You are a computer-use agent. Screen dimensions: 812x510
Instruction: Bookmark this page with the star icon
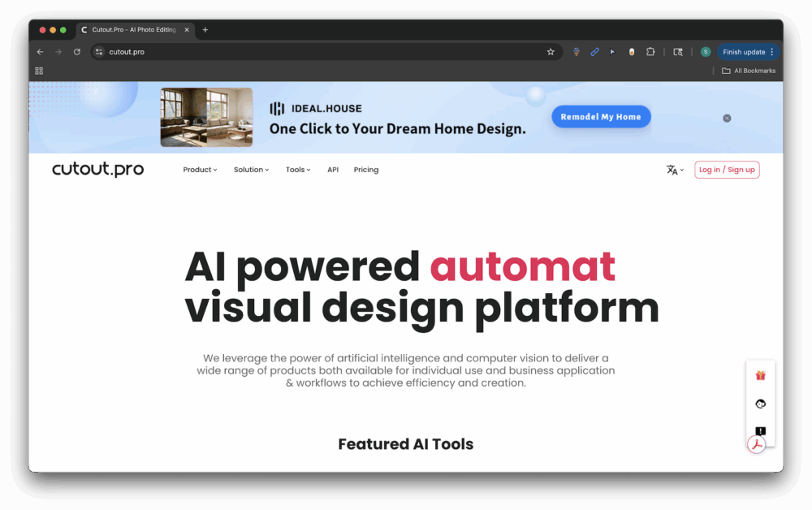(x=551, y=52)
